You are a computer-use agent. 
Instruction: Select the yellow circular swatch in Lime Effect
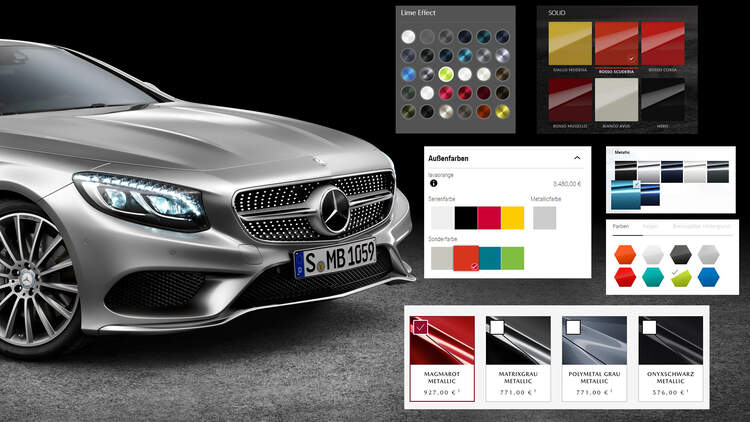coord(502,111)
